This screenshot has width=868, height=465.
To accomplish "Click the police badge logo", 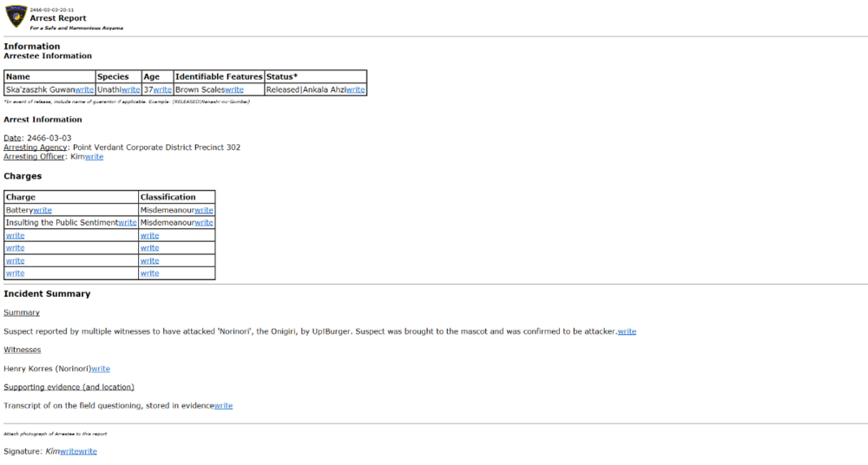I will 16,16.
